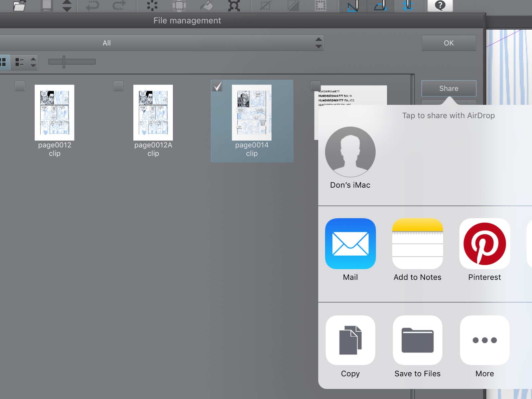
Task: Select the Add to Notes share option
Action: (417, 244)
